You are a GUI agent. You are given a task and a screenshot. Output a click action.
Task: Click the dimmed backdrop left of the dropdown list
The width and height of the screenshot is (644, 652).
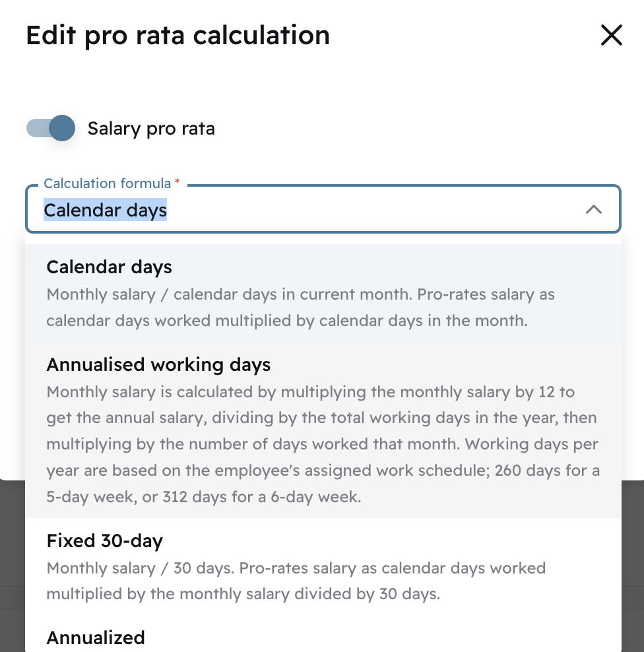[12, 561]
